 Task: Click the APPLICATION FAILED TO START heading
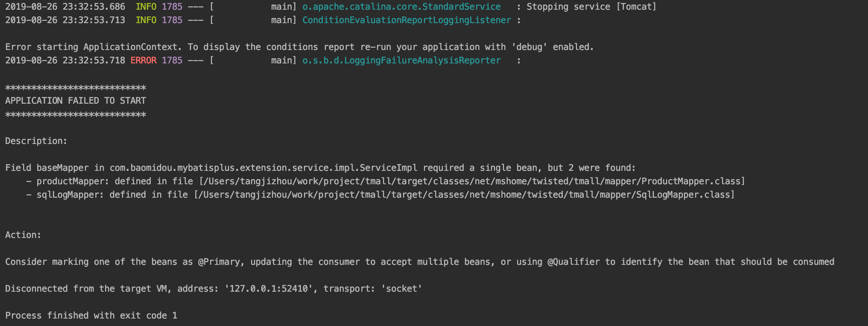76,101
